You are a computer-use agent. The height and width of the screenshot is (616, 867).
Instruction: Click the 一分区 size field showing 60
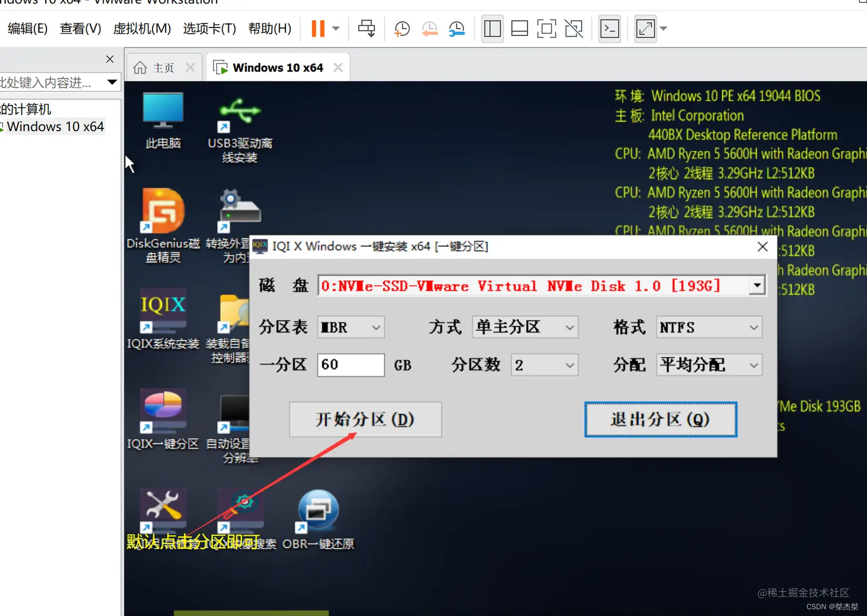pyautogui.click(x=350, y=364)
